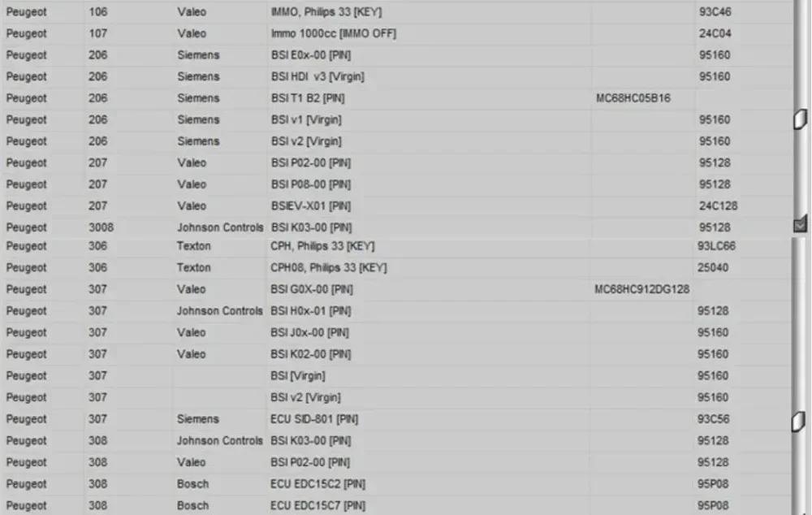Select the Peugeot 106 IMMO Philips 33 row

tap(397, 12)
